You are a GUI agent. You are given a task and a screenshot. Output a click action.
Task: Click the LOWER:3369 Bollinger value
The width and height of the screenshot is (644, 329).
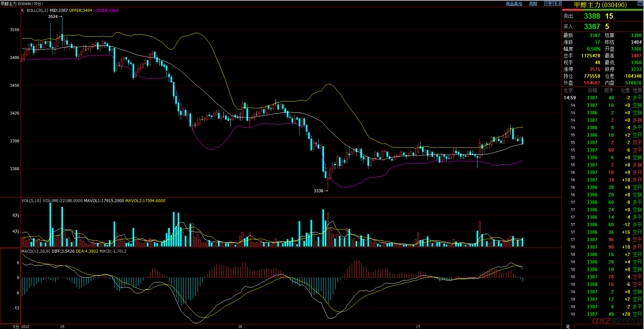[x=106, y=11]
